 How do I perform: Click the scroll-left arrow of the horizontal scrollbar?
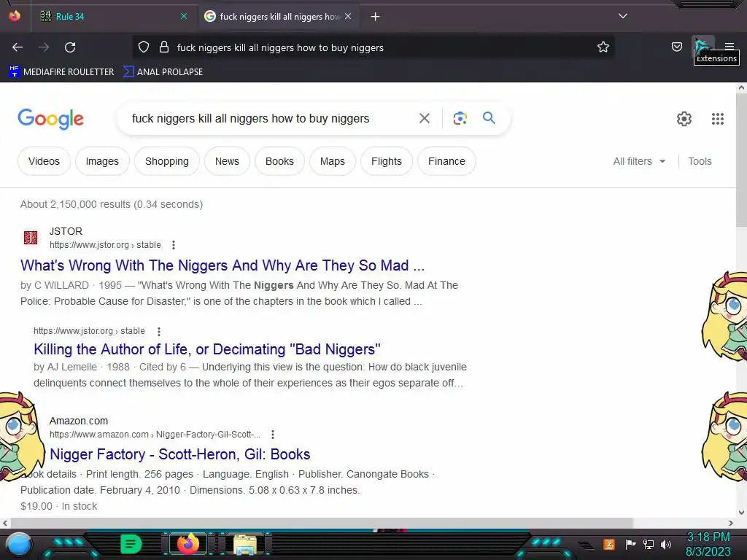(5, 523)
